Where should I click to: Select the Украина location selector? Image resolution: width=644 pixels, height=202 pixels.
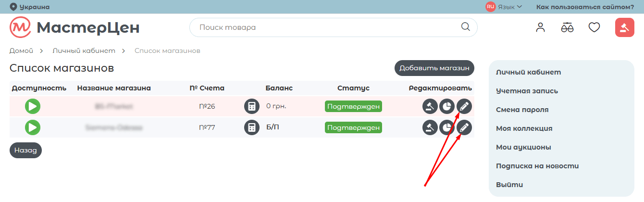coord(30,7)
